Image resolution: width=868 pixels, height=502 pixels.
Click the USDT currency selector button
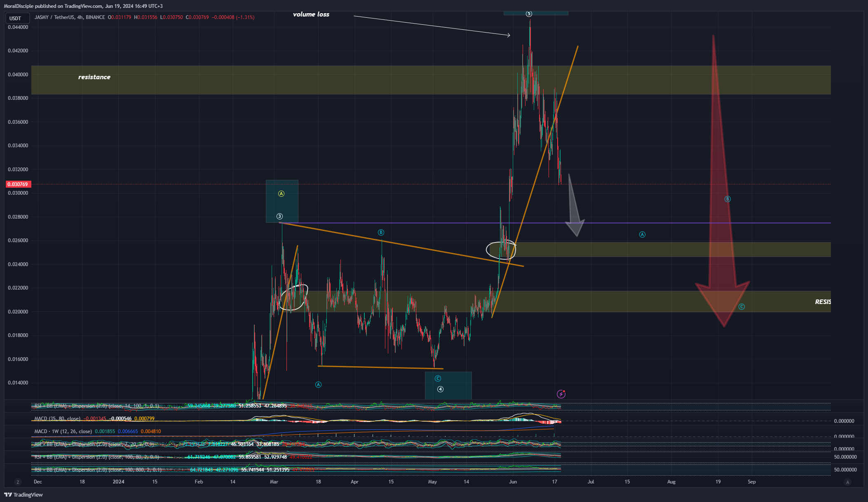pos(17,18)
